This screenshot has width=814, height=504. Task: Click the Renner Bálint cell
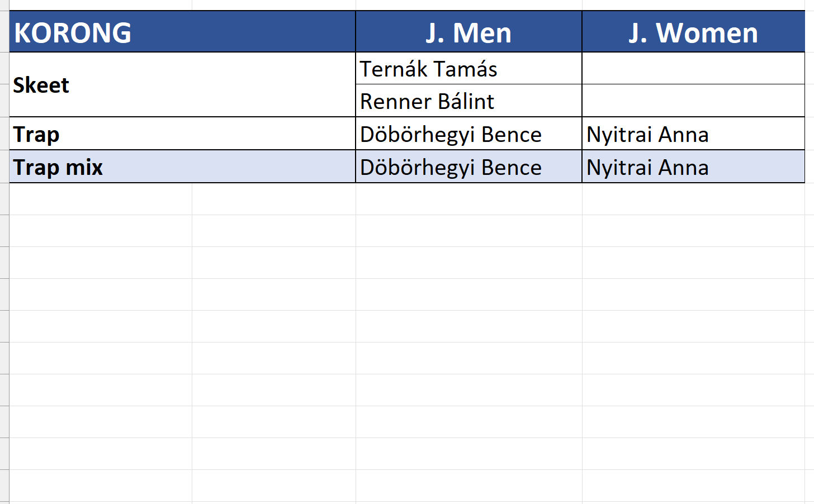468,101
